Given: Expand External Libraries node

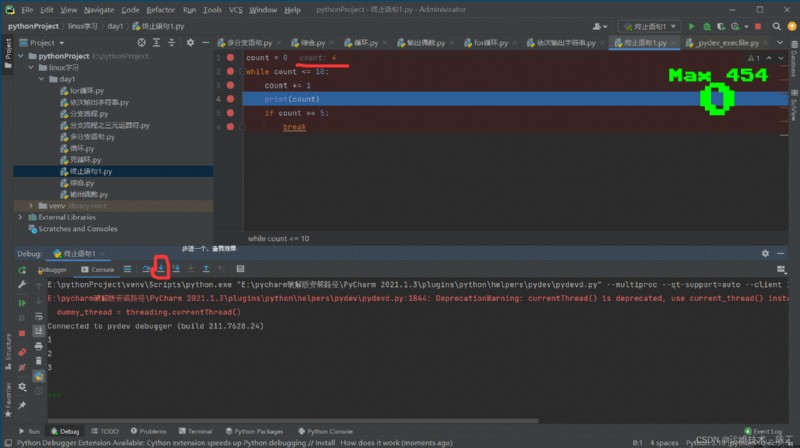Looking at the screenshot, I should click(x=21, y=217).
